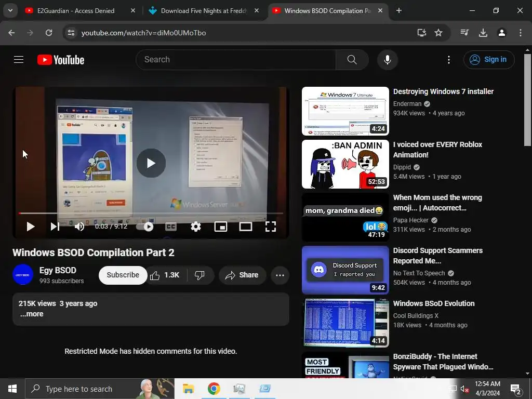
Task: Click the search magnifier button
Action: click(352, 60)
